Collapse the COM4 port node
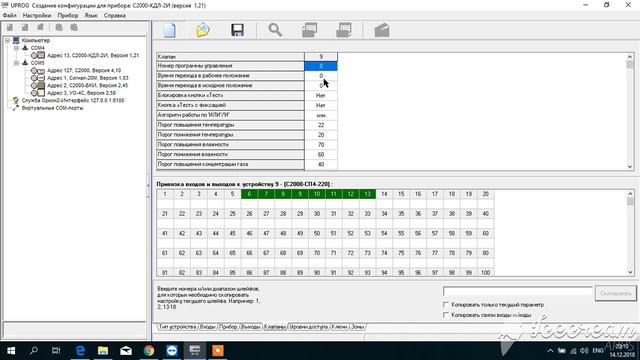640x360 pixels. [16, 48]
